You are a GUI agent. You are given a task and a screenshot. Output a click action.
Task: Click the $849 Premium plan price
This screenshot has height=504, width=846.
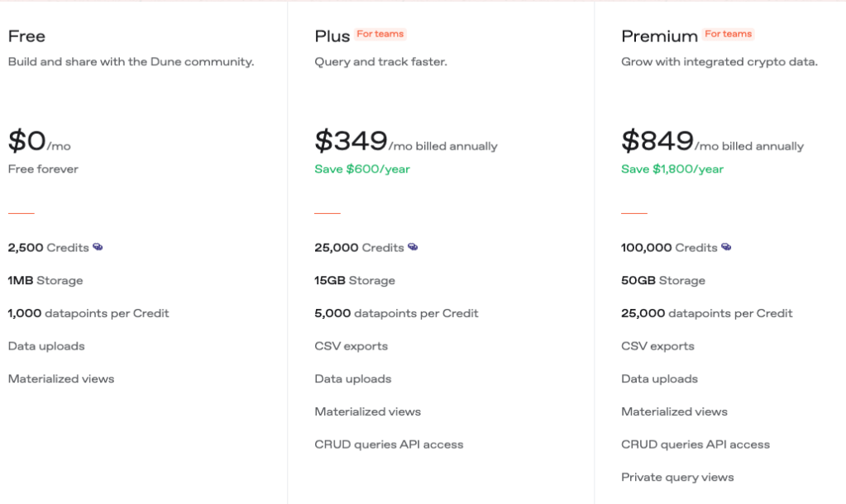(657, 141)
